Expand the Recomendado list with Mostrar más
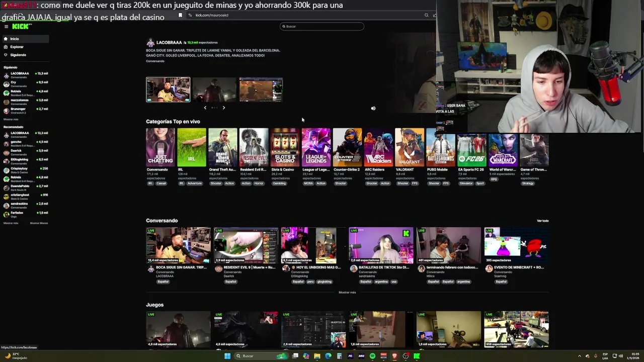644x362 pixels. pos(11,223)
